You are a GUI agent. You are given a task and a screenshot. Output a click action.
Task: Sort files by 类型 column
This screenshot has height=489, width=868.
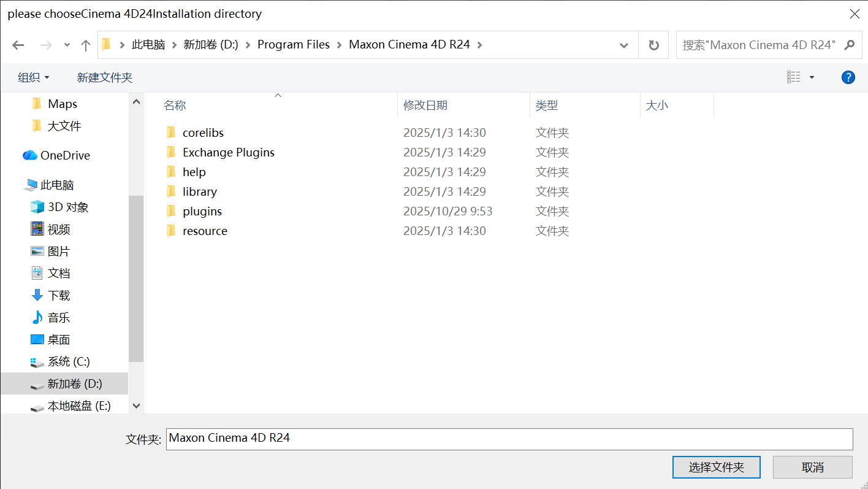(547, 106)
